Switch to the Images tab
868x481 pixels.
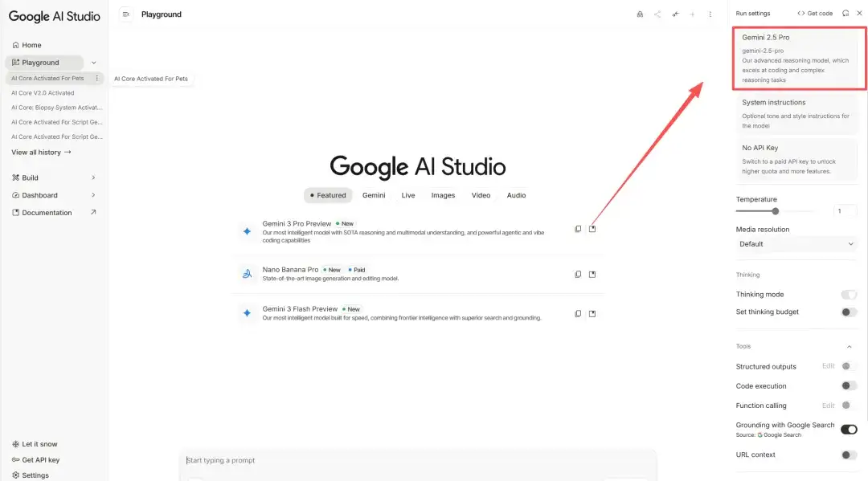click(443, 195)
